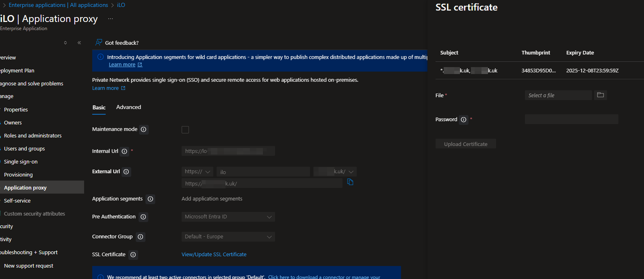Show info tooltip for Connector Group
644x279 pixels.
140,237
